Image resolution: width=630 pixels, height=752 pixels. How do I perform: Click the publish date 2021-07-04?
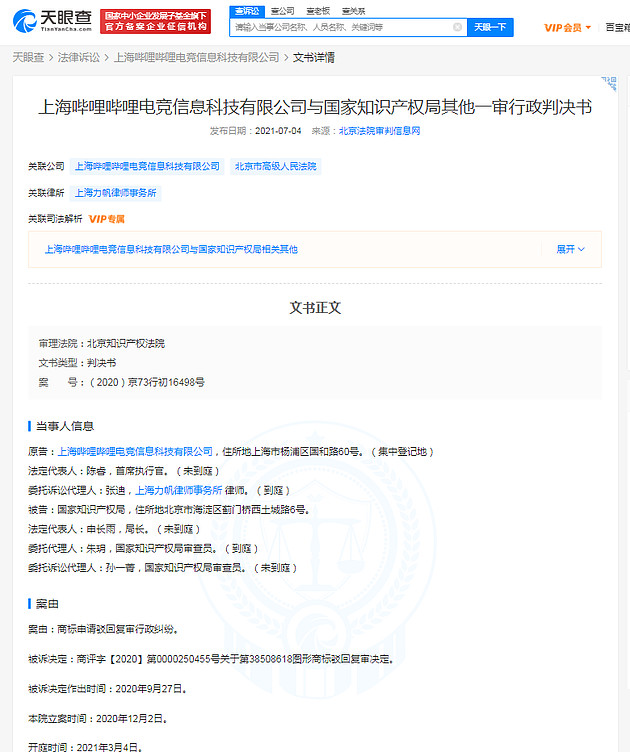click(278, 131)
